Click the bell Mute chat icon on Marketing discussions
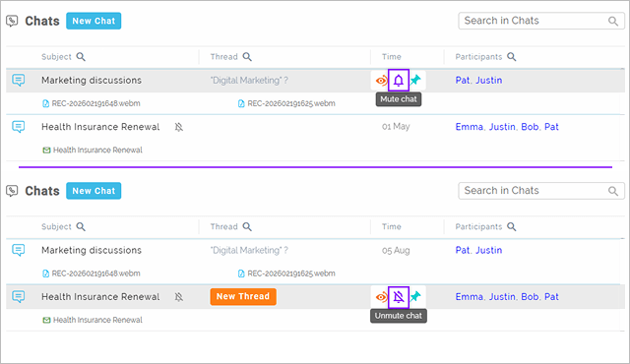 (x=398, y=81)
